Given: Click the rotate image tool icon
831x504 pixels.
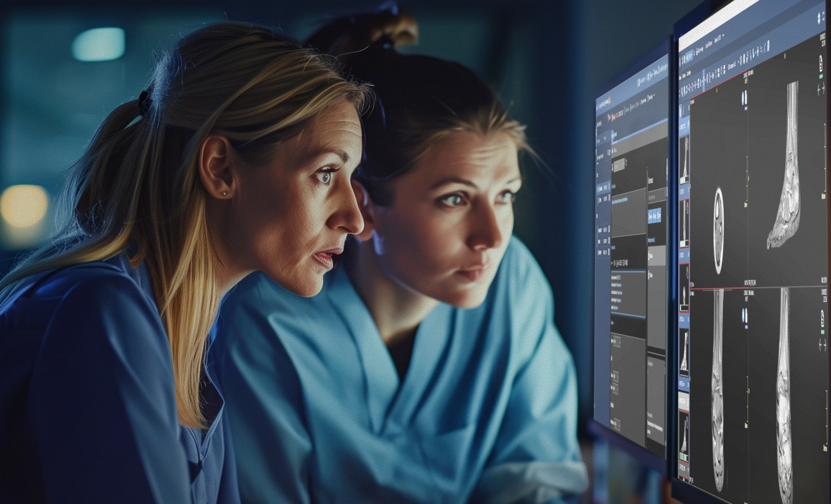Looking at the screenshot, I should (714, 80).
